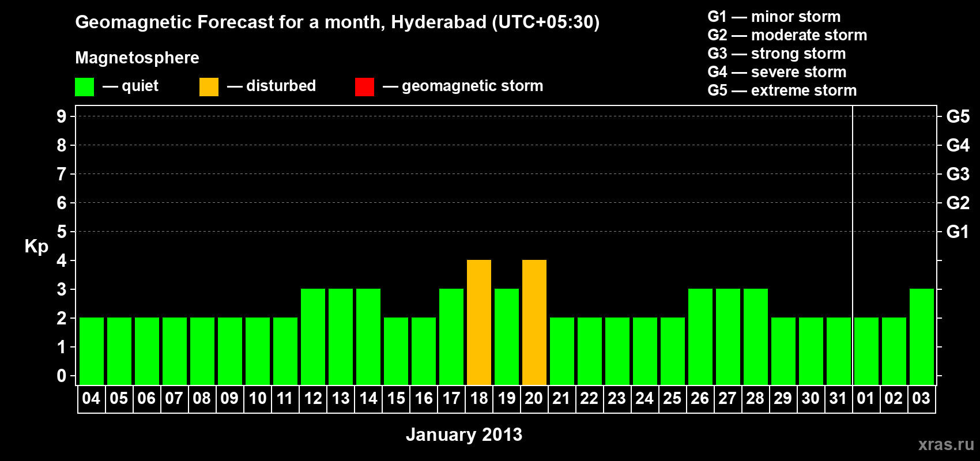Click the green bar for day 12

313,337
